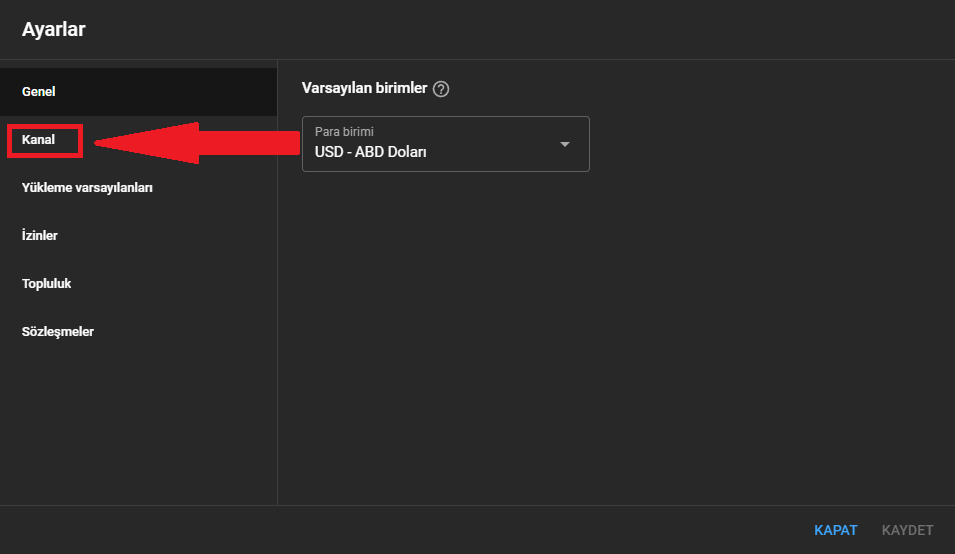This screenshot has height=554, width=955.
Task: Click the help icon beside Varsayılan birimler
Action: 441,88
